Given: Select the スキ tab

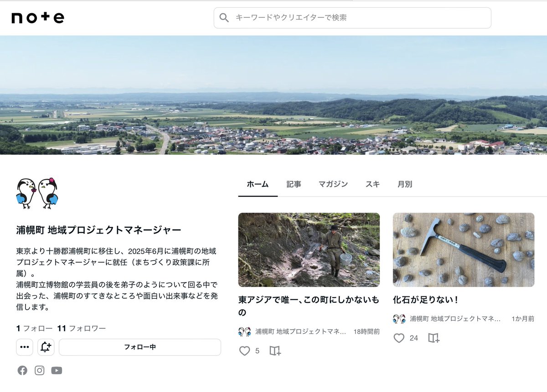Looking at the screenshot, I should [372, 184].
